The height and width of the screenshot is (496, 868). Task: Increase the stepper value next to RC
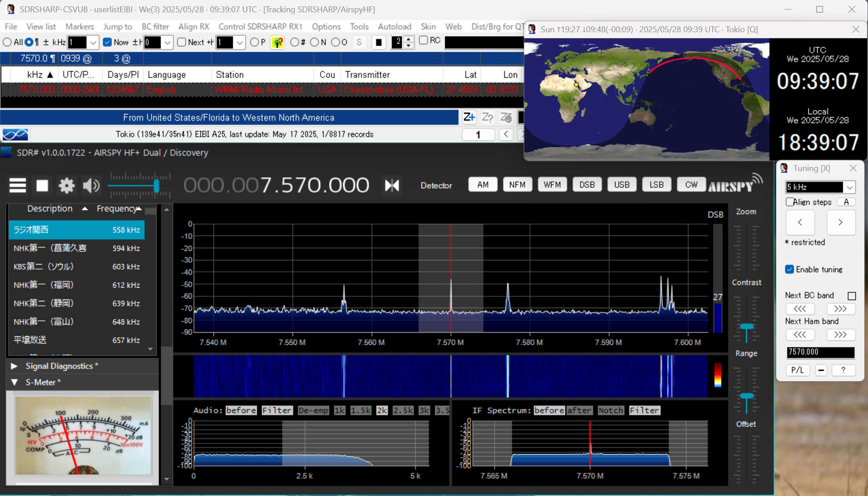click(409, 39)
